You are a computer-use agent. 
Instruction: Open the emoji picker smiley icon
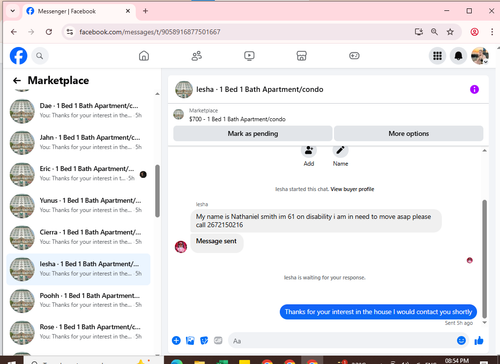tap(461, 340)
